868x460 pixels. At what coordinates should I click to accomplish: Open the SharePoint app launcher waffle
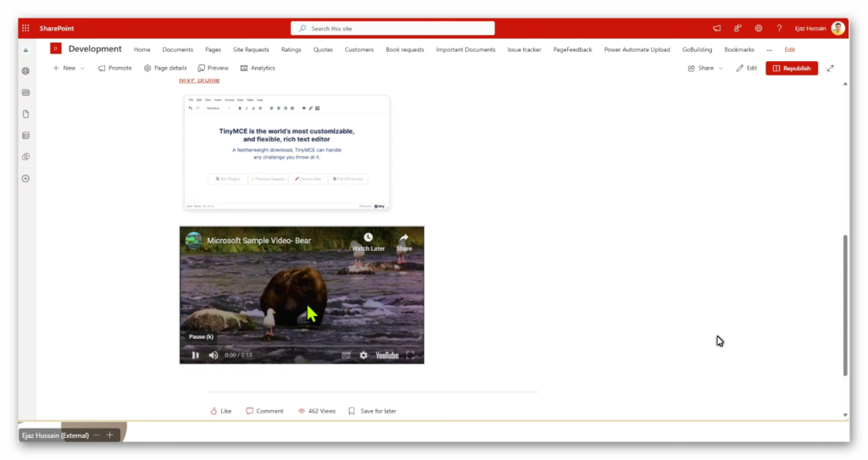coord(25,28)
